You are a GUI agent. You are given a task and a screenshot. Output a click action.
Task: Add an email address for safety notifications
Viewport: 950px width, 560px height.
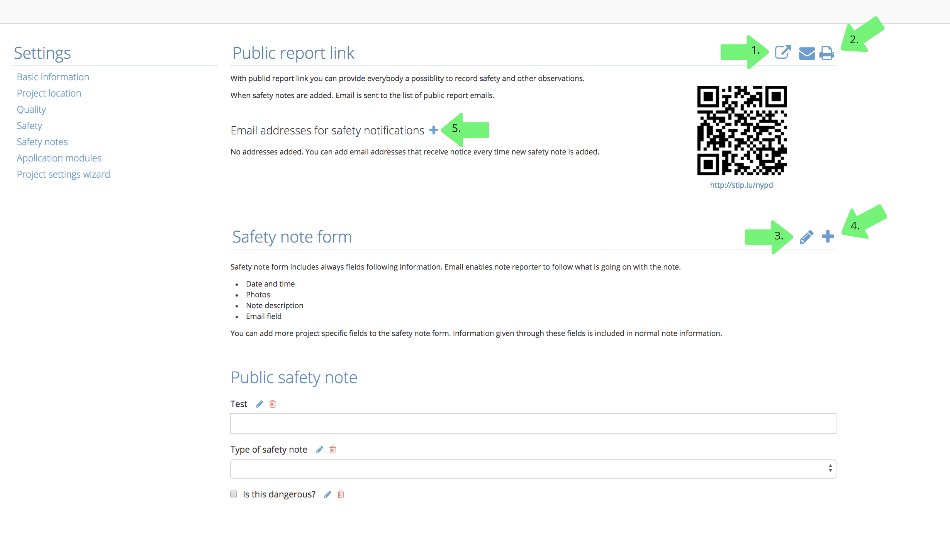[x=433, y=130]
